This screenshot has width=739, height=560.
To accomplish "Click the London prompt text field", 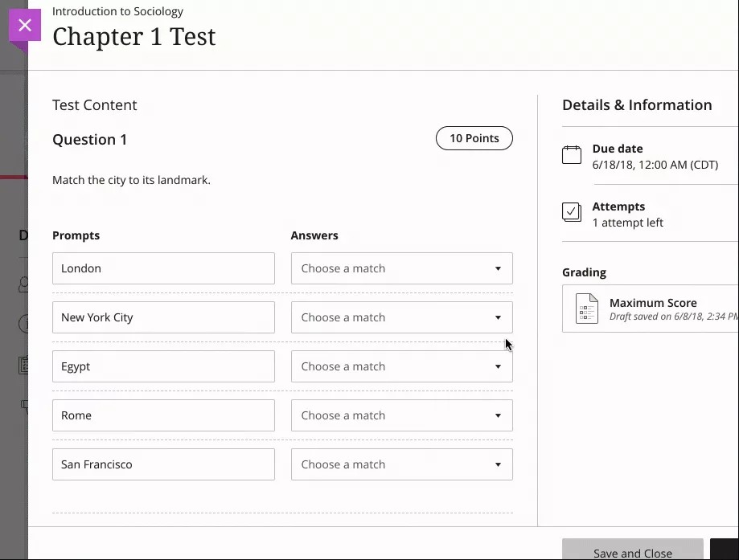I will tap(163, 268).
